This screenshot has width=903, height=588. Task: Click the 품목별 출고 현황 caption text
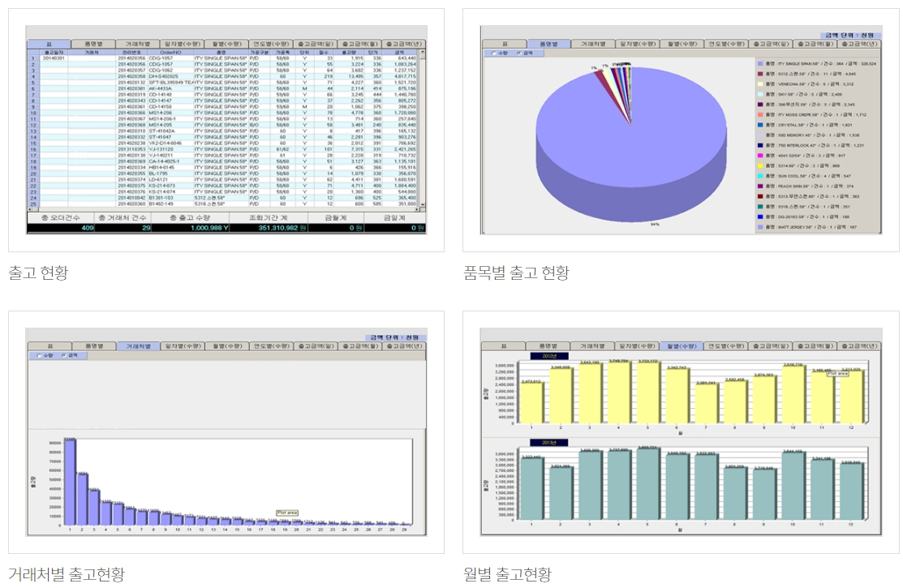pos(515,273)
